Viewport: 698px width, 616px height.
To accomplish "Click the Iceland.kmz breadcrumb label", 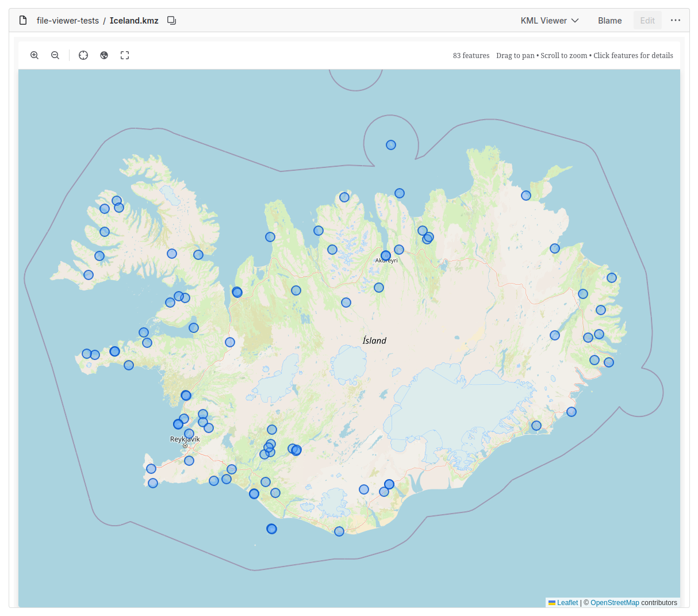I will (x=133, y=20).
